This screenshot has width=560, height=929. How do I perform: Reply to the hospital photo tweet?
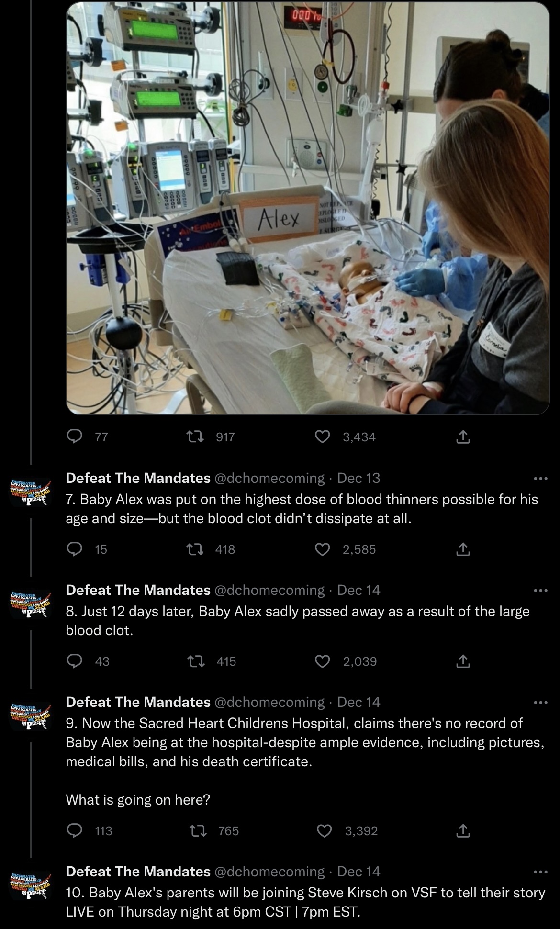coord(74,437)
